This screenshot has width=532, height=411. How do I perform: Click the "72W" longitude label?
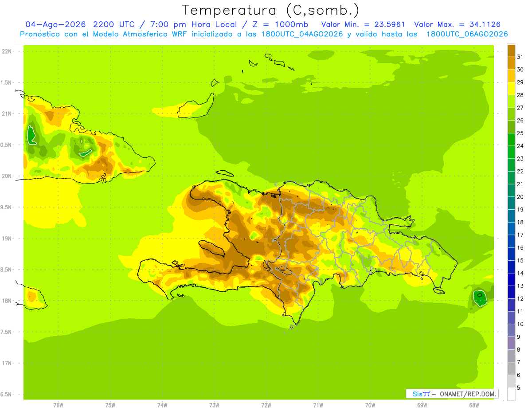pos(266,405)
